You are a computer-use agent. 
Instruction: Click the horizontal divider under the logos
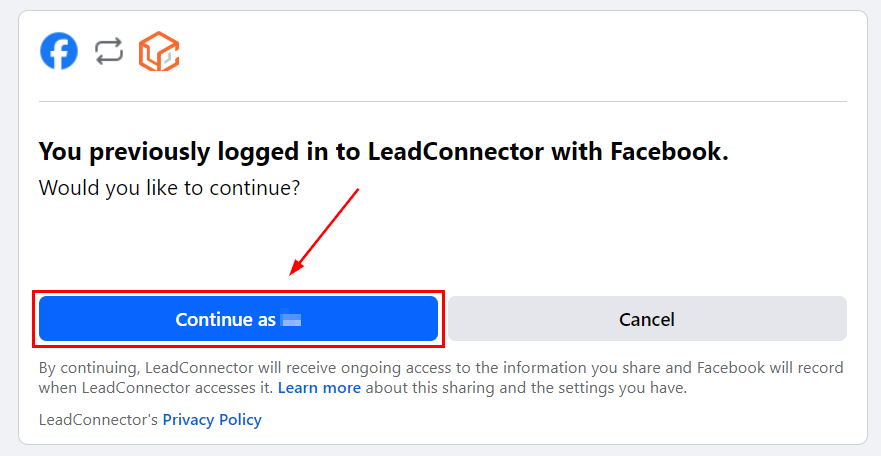(442, 101)
